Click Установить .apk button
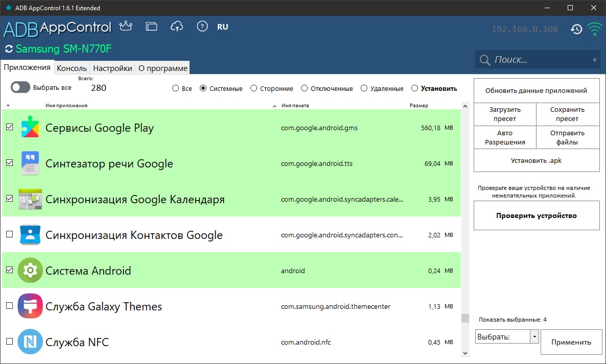The width and height of the screenshot is (606, 364). click(x=537, y=161)
